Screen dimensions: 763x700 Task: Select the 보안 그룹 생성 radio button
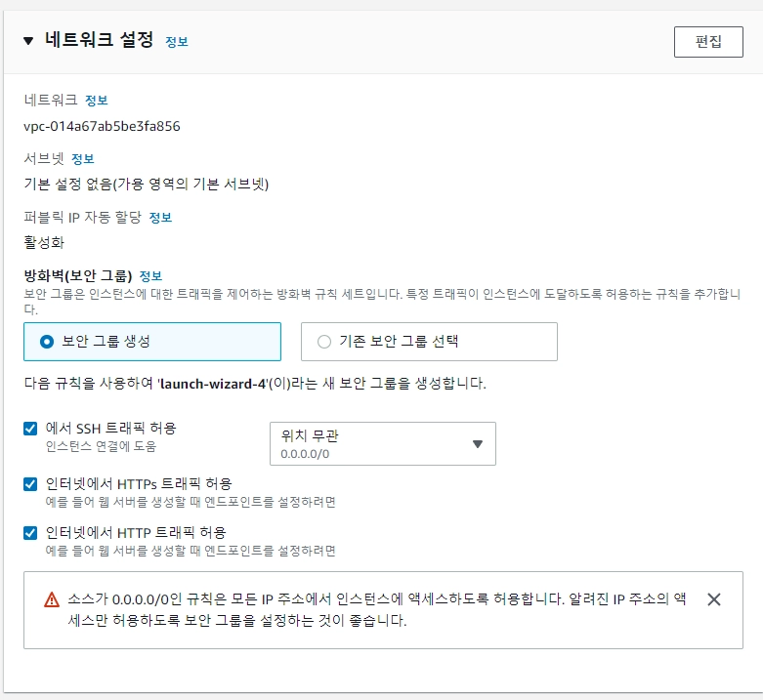[x=46, y=342]
